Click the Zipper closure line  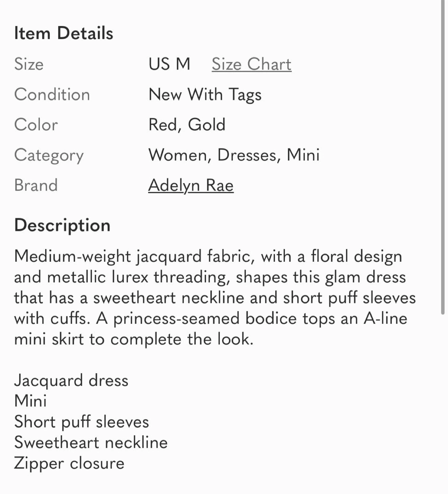[x=69, y=463]
